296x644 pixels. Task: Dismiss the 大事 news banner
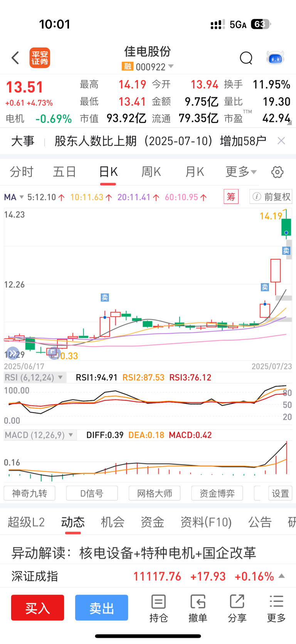pyautogui.click(x=281, y=141)
